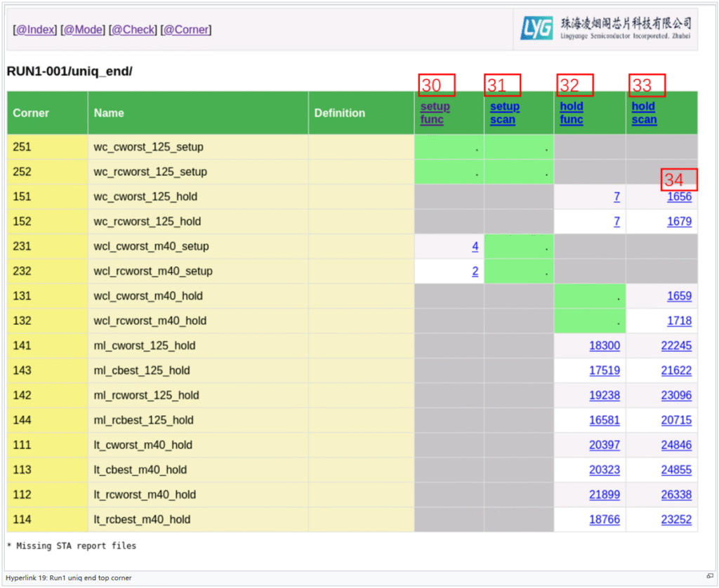Image resolution: width=719 pixels, height=588 pixels.
Task: Open hold func count 21899 for lt_rcworst_m40_hold
Action: pyautogui.click(x=605, y=495)
